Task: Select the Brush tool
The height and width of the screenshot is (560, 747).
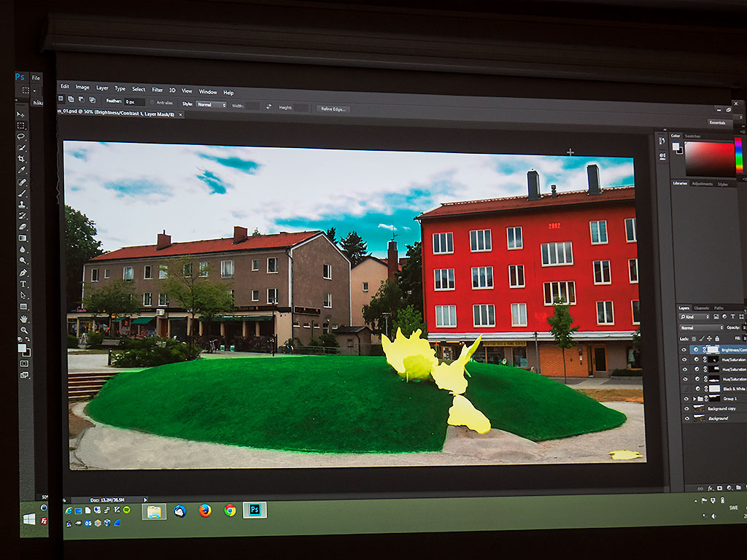Action: pyautogui.click(x=23, y=193)
